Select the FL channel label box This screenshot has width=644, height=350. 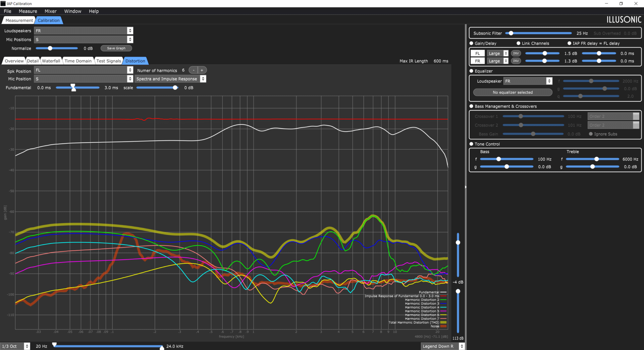click(x=477, y=53)
